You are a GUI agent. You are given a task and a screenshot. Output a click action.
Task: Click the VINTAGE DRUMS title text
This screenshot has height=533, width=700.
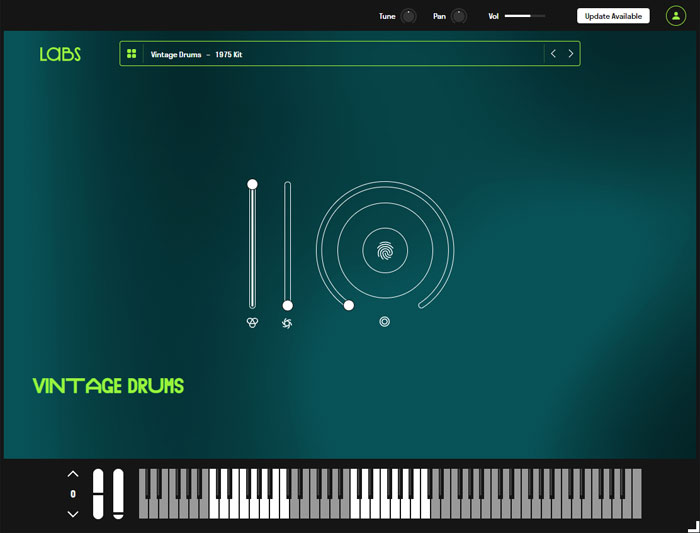coord(108,386)
